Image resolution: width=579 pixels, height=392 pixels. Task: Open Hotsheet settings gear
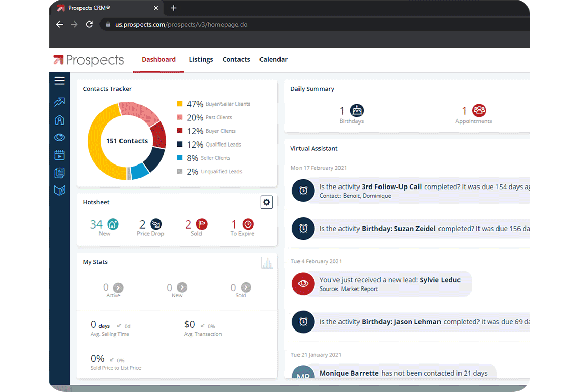266,202
